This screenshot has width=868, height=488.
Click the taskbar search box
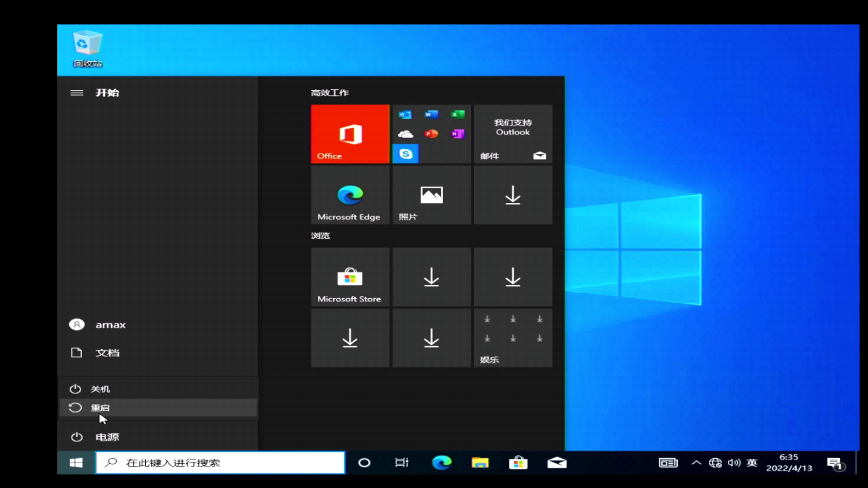pos(220,463)
